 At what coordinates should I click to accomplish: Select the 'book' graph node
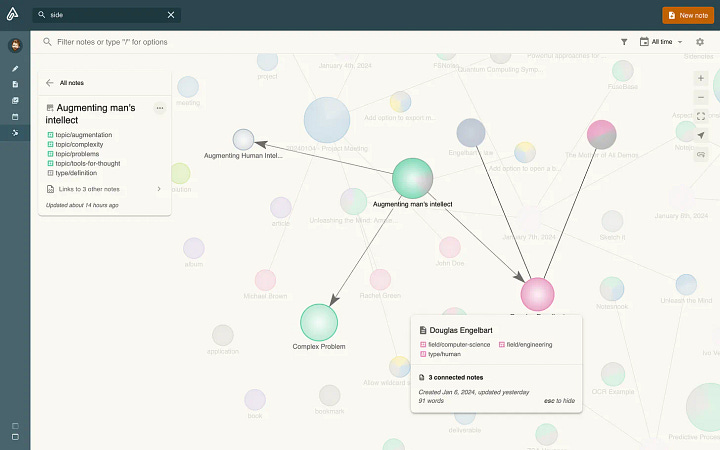(x=255, y=400)
